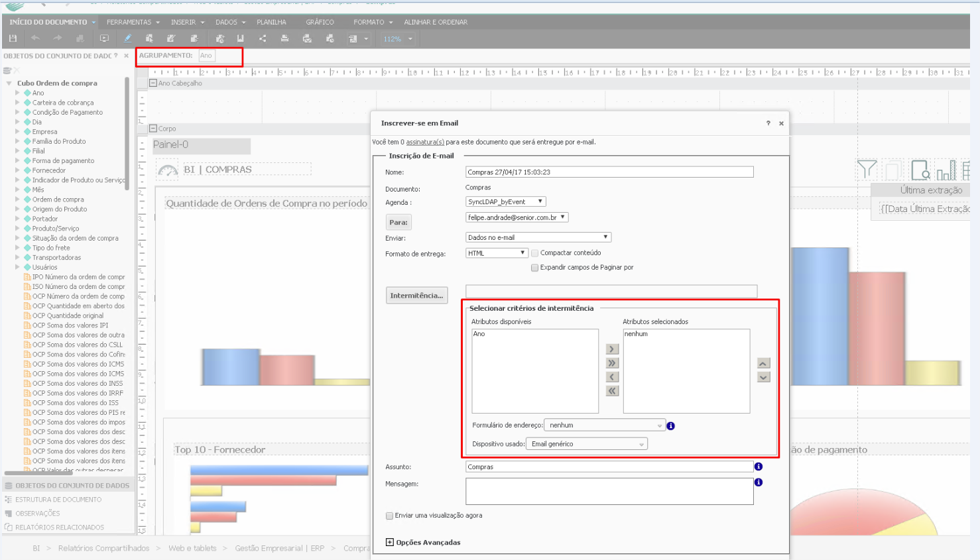Click the print icon in the toolbar
This screenshot has height=560, width=980.
point(284,38)
